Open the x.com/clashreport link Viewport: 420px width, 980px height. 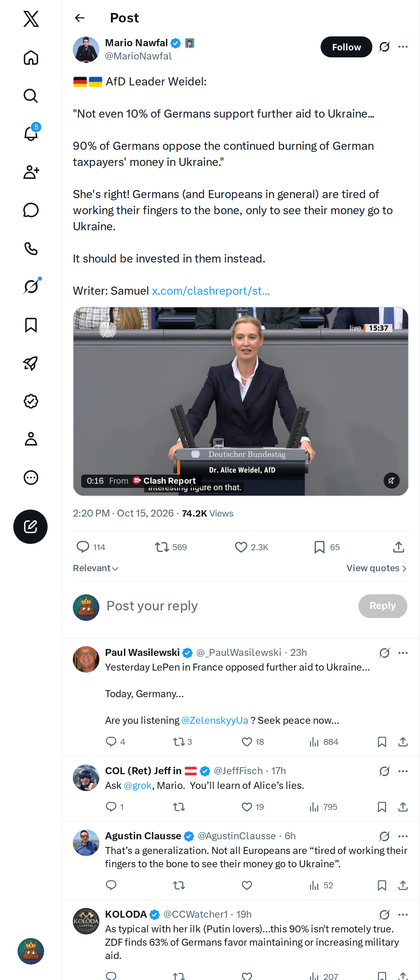tap(211, 290)
